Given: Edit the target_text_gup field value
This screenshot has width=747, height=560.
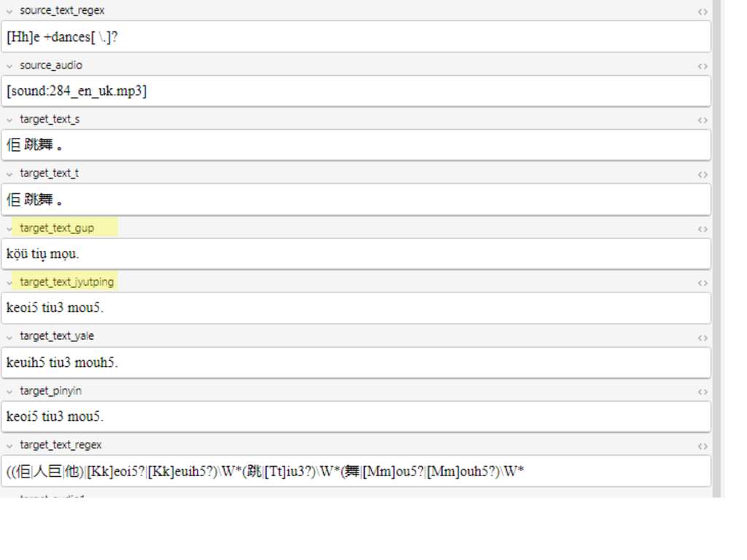Looking at the screenshot, I should tap(356, 254).
